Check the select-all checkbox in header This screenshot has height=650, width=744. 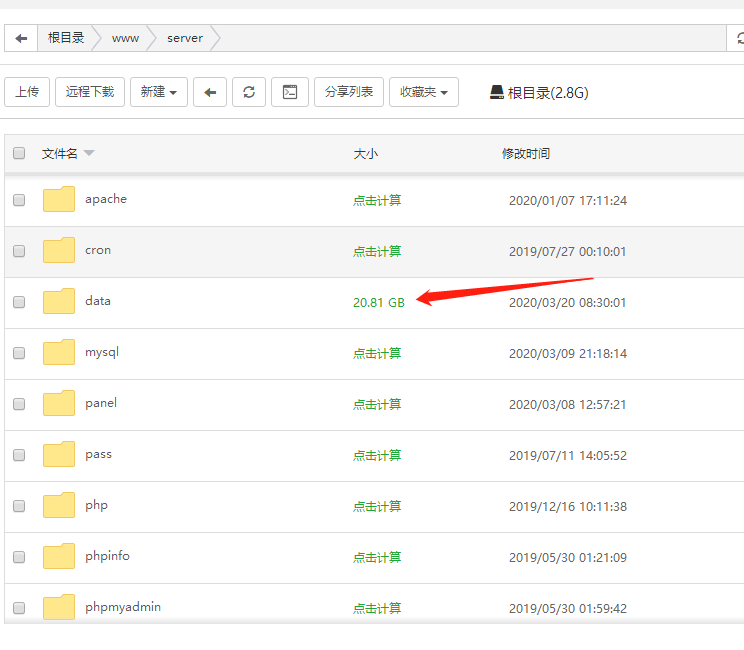19,154
